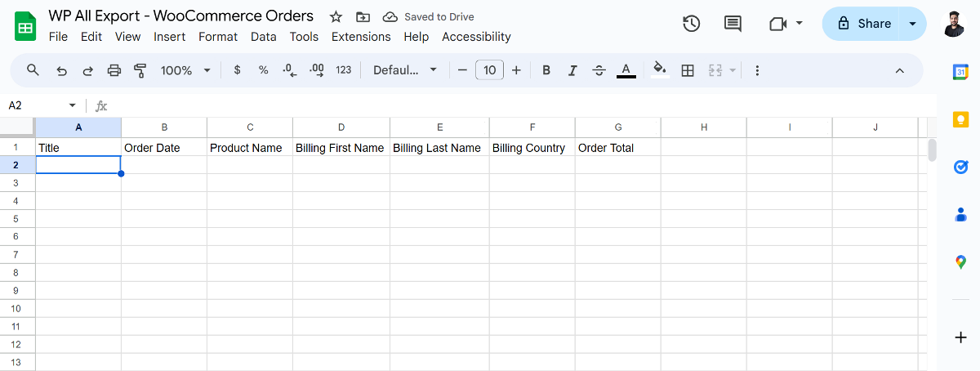Screen dimensions: 980x371
Task: Click the Name box showing A2
Action: (37, 105)
